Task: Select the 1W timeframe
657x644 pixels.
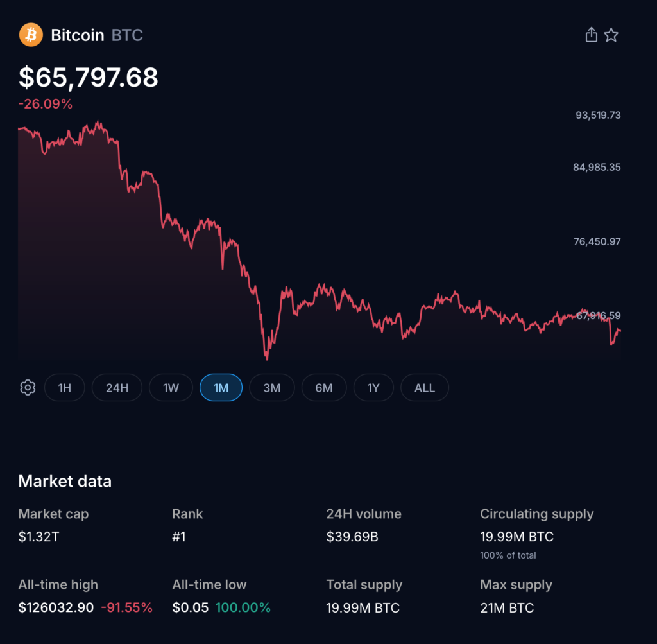Action: pyautogui.click(x=170, y=387)
